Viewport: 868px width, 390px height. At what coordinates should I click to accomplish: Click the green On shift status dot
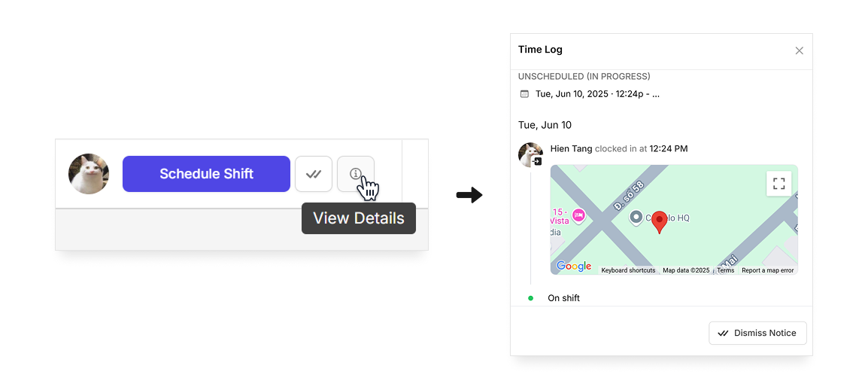[x=530, y=298]
